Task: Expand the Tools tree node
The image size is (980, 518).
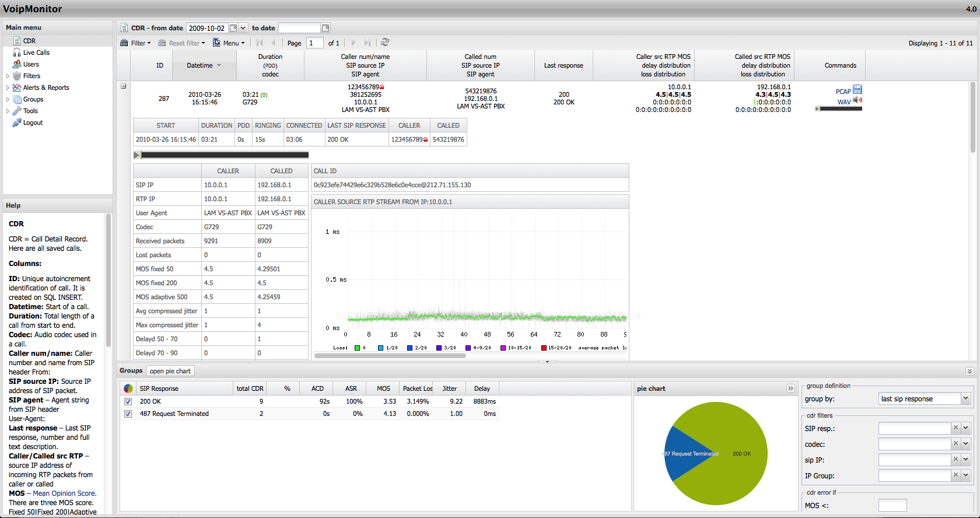Action: click(x=8, y=111)
